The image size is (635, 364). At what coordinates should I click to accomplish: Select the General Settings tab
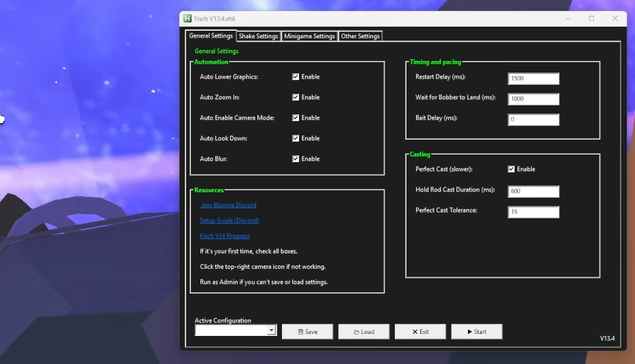211,36
